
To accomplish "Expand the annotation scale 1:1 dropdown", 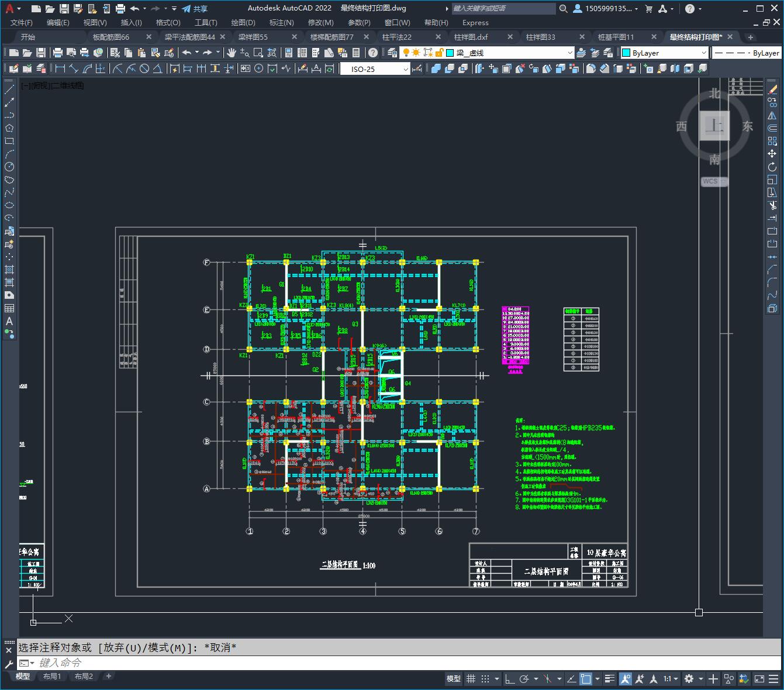I will click(x=671, y=679).
